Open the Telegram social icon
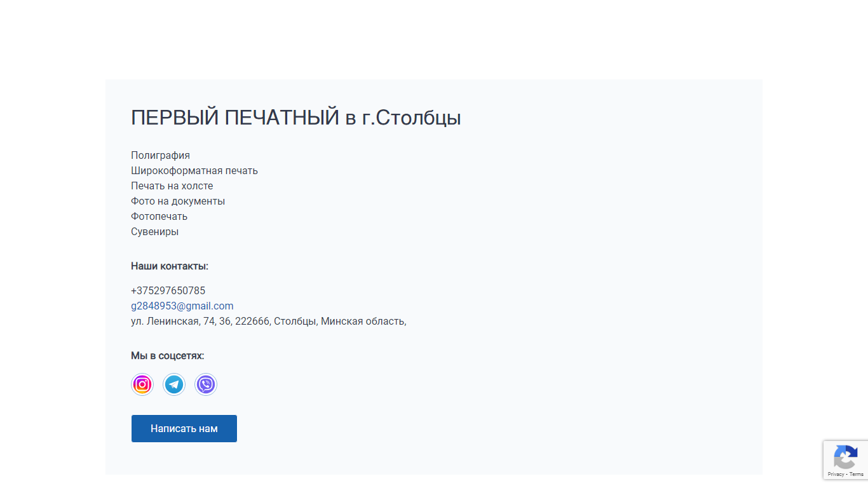 tap(174, 384)
